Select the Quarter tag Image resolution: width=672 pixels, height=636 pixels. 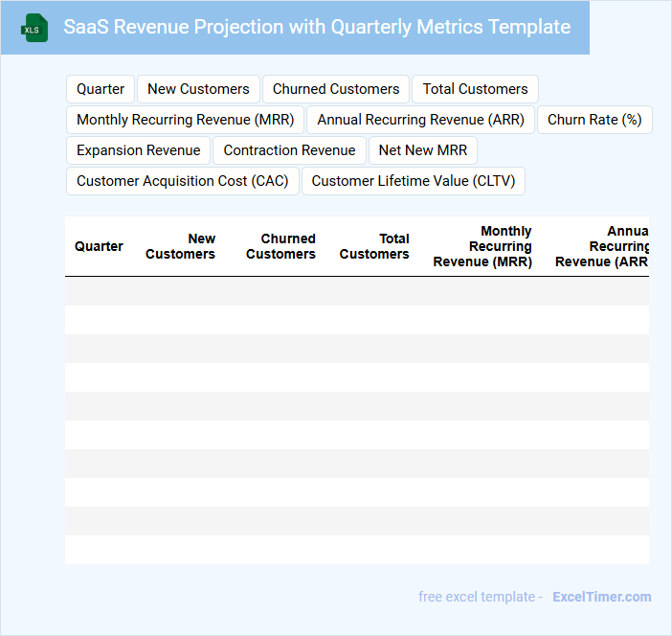(x=101, y=89)
